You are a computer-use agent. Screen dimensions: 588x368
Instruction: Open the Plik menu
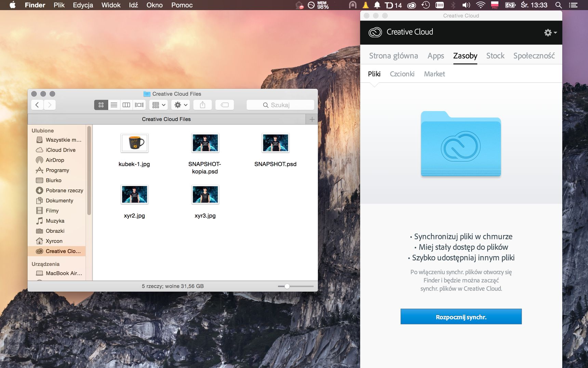[x=59, y=5]
